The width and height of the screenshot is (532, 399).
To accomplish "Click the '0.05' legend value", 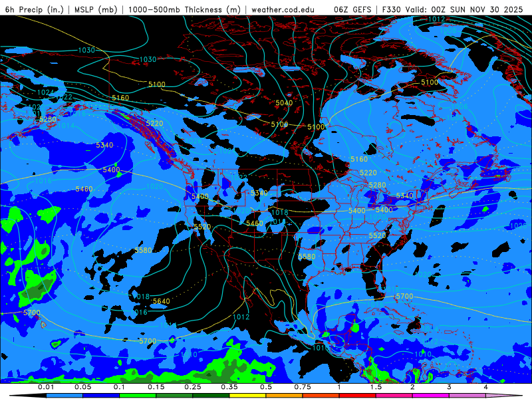I will tap(82, 387).
